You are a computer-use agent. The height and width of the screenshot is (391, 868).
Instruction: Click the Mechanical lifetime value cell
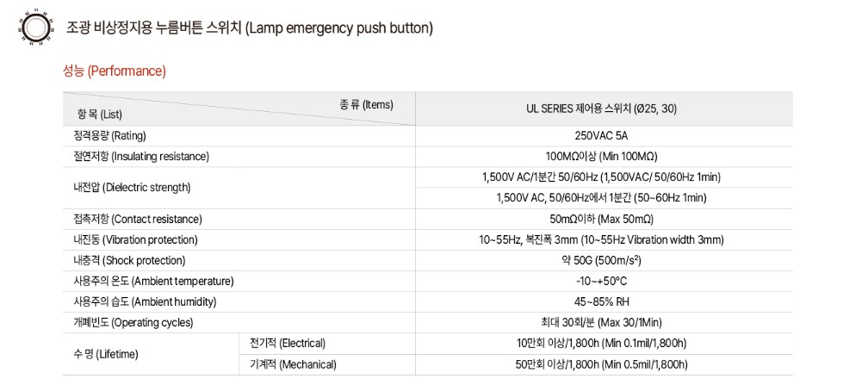pos(602,364)
